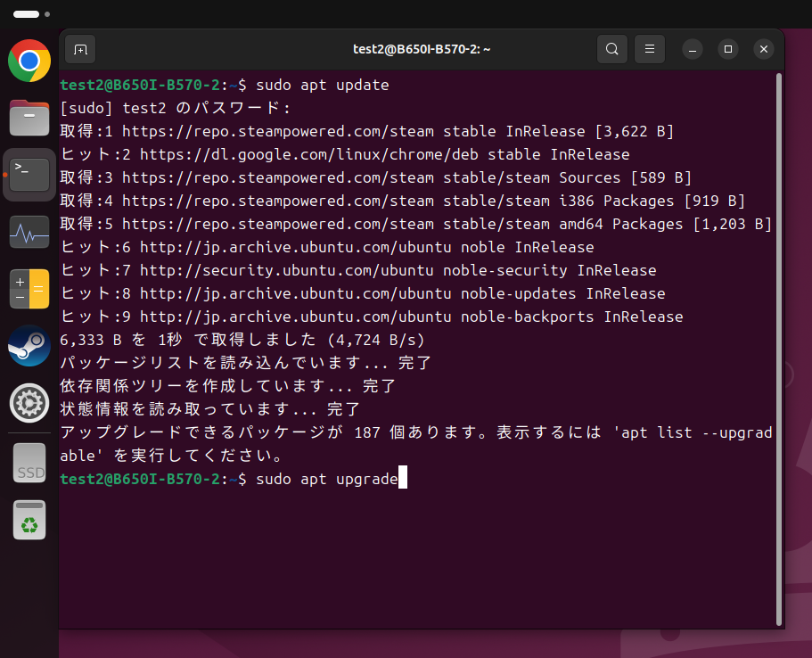The height and width of the screenshot is (658, 812).
Task: Launch the Calculator from the dock
Action: pos(29,290)
